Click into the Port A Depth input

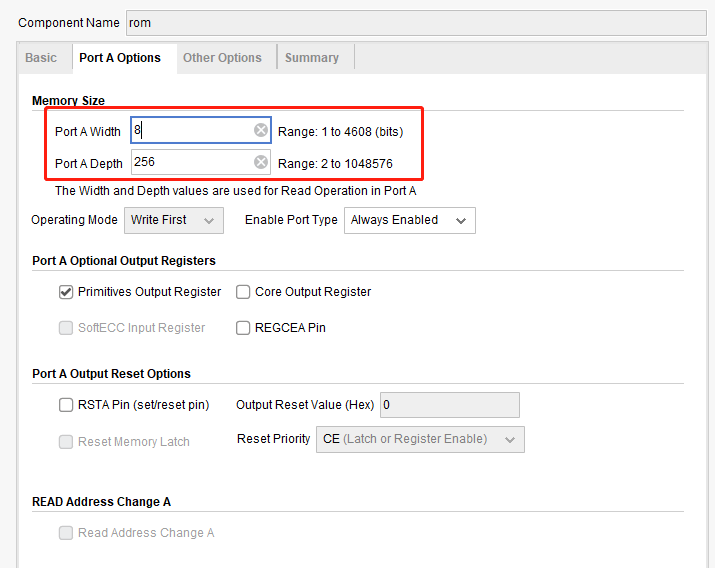pos(201,162)
